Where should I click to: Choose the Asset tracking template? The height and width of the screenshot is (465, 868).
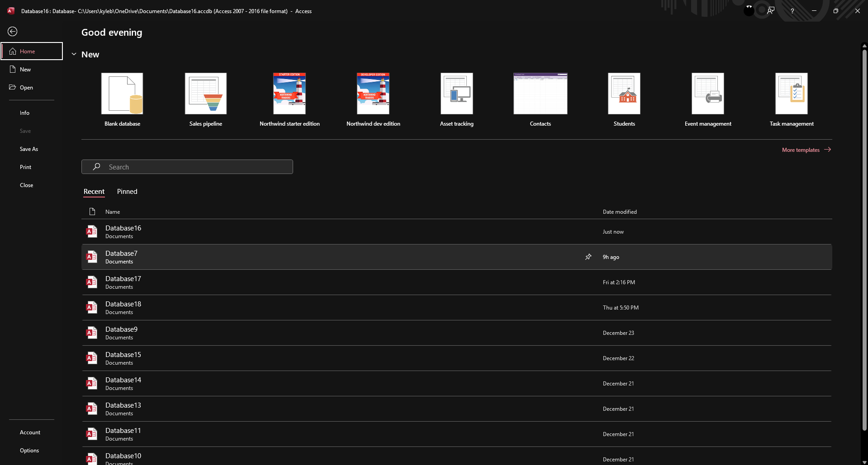pyautogui.click(x=456, y=94)
